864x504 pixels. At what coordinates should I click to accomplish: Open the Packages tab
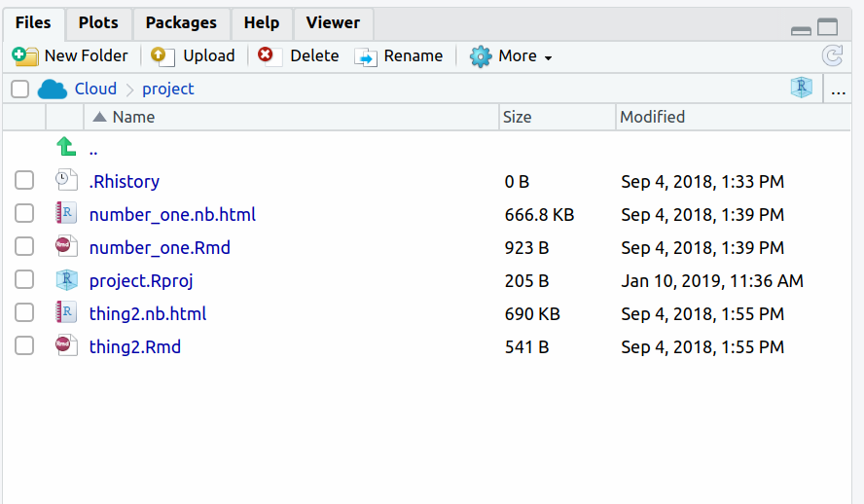pyautogui.click(x=180, y=22)
